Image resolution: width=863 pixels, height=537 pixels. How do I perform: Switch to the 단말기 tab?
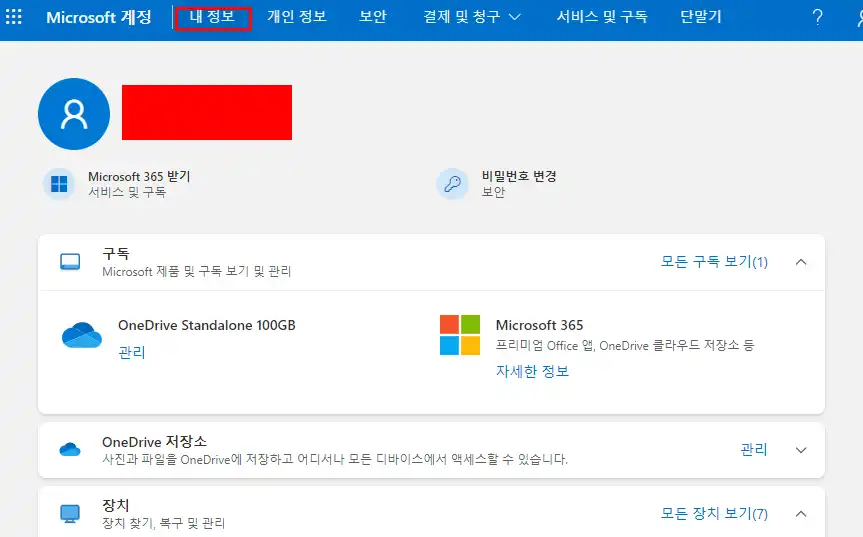coord(701,17)
